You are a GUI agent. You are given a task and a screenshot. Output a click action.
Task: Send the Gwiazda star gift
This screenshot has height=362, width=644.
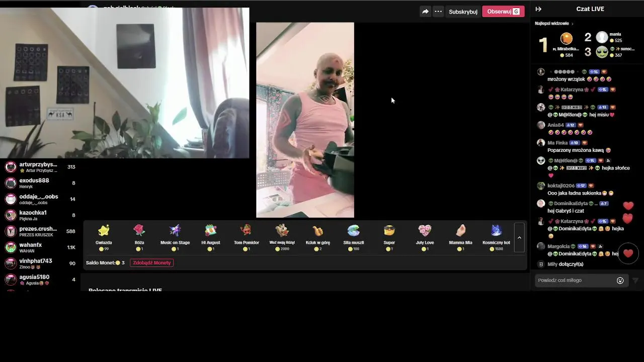point(104,237)
